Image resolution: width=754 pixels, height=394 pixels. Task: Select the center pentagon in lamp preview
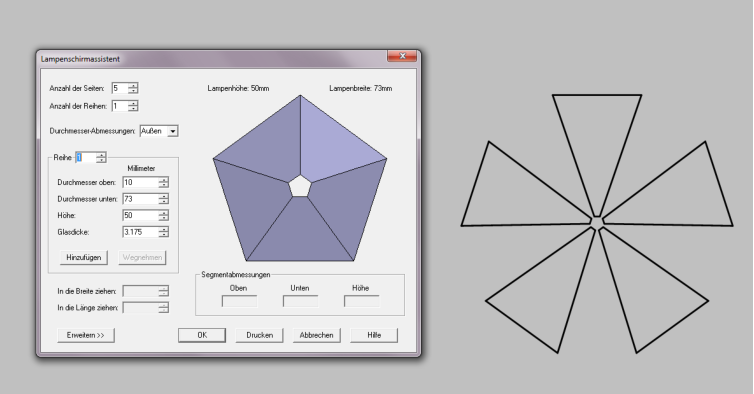[300, 186]
